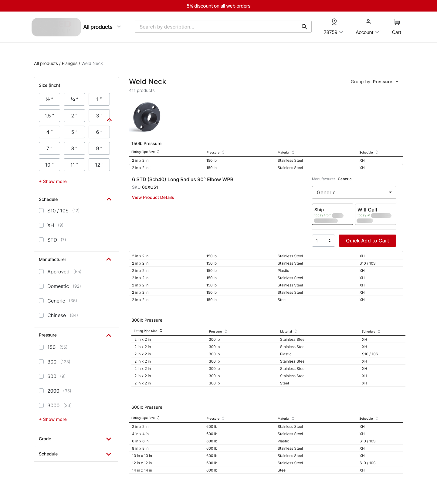Click the store logo in header
This screenshot has width=437, height=504.
[56, 27]
